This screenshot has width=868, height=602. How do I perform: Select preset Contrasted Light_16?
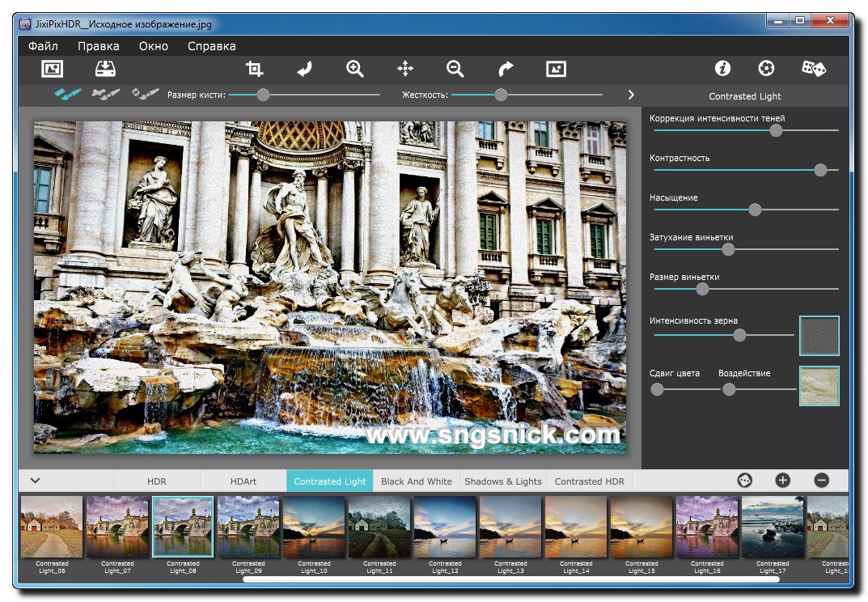[707, 528]
